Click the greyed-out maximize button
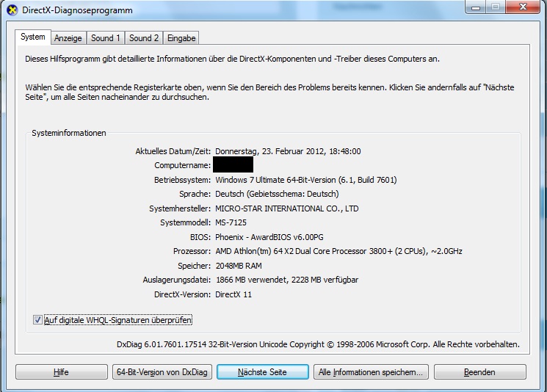The width and height of the screenshot is (547, 392). pyautogui.click(x=496, y=7)
